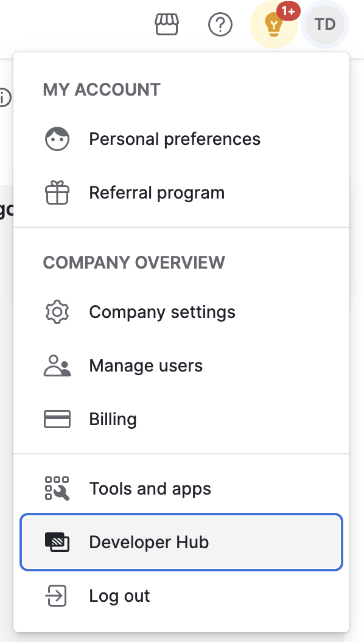Open the Billing page
The width and height of the screenshot is (364, 642).
tap(113, 418)
